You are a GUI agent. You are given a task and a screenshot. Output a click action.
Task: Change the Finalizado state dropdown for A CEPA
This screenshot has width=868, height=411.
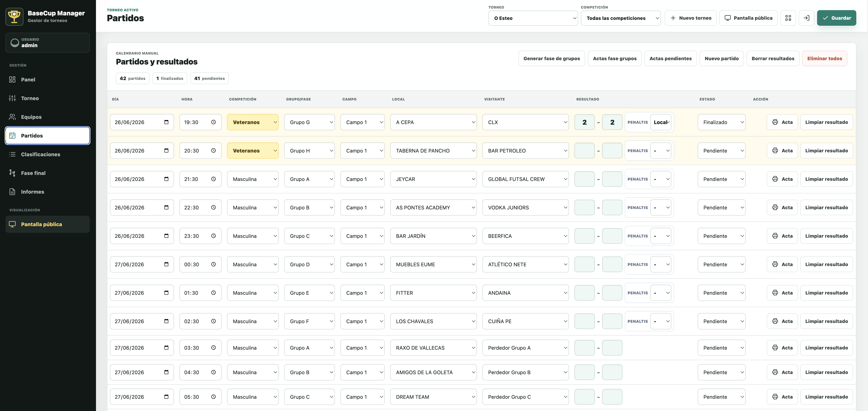722,122
